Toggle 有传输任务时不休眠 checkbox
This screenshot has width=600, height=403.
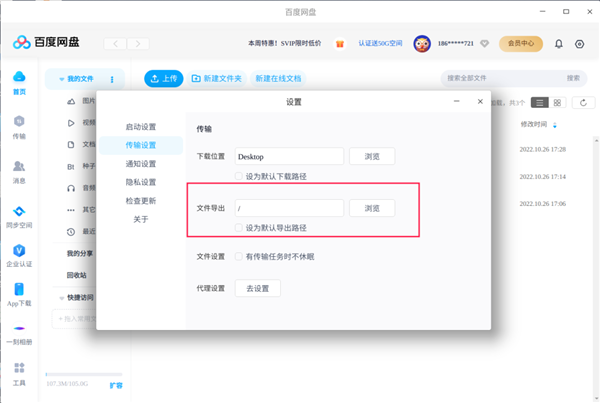tap(238, 257)
